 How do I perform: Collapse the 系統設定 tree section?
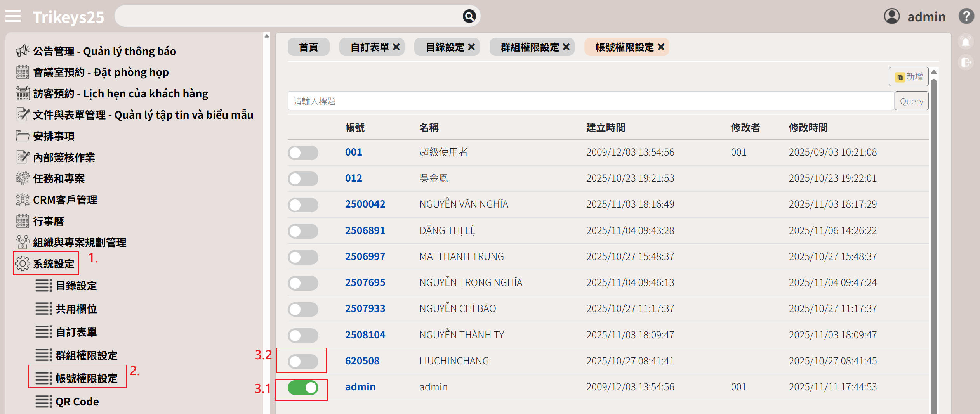point(54,264)
